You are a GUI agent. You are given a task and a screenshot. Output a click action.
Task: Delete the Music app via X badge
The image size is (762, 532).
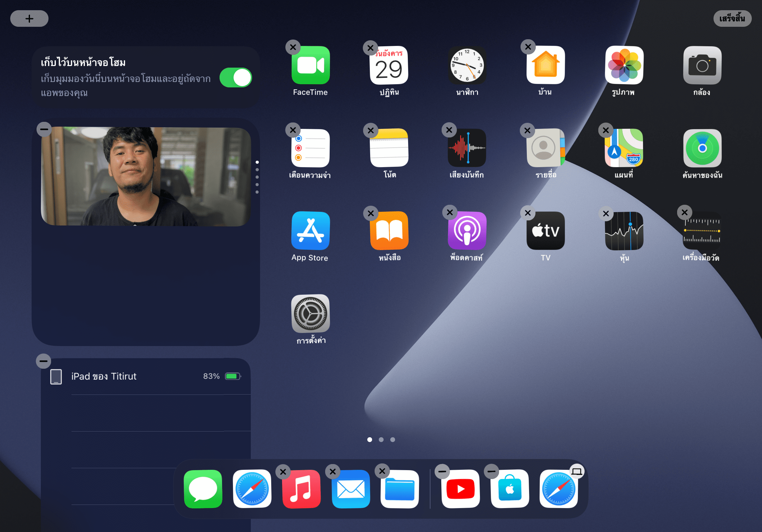click(283, 471)
